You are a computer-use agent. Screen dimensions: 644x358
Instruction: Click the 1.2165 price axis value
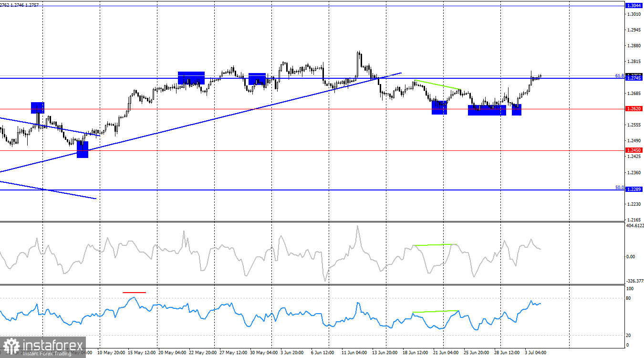634,220
